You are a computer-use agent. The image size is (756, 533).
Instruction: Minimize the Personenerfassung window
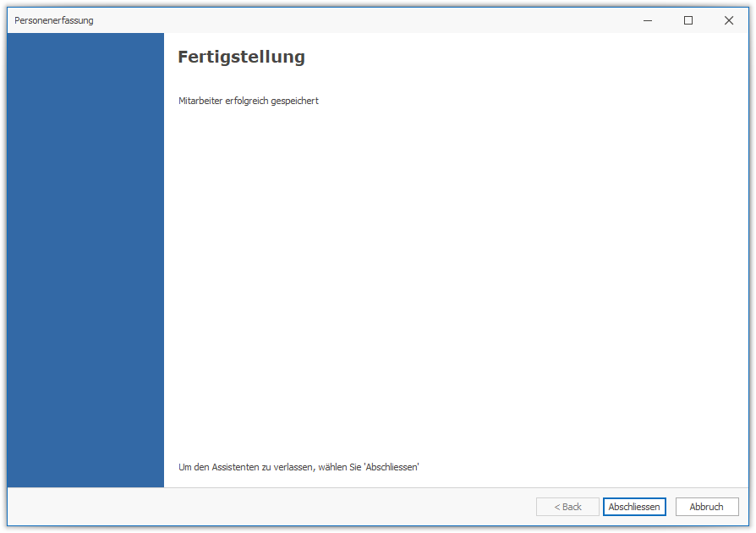point(647,20)
